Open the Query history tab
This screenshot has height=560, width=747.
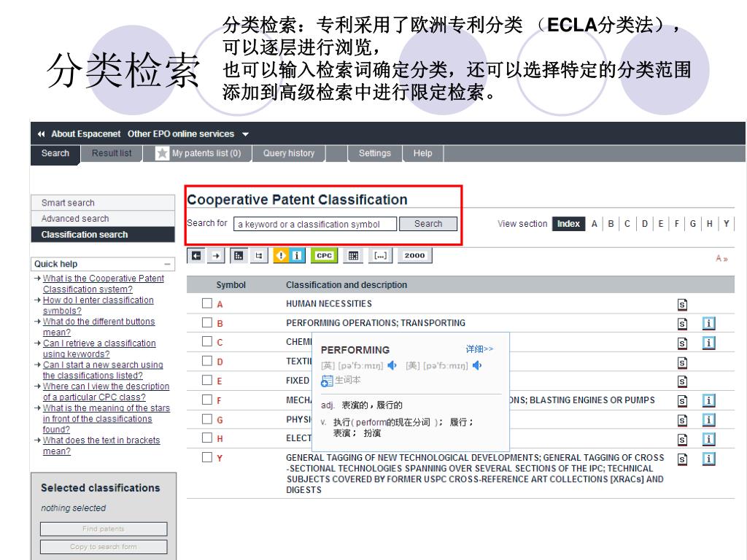pyautogui.click(x=289, y=153)
